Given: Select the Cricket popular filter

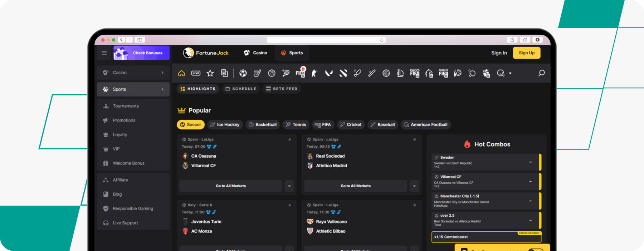Looking at the screenshot, I should pyautogui.click(x=351, y=124).
